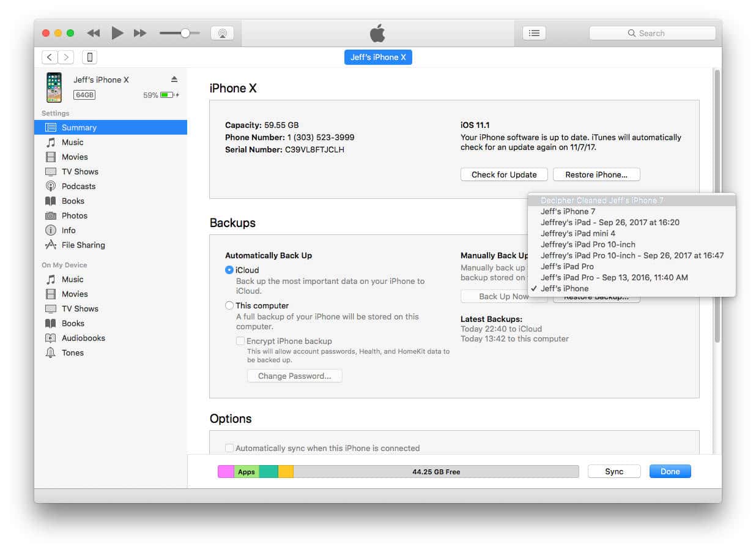756x552 pixels.
Task: Select Jeffrey's iPad mini 4 backup option
Action: (x=577, y=233)
